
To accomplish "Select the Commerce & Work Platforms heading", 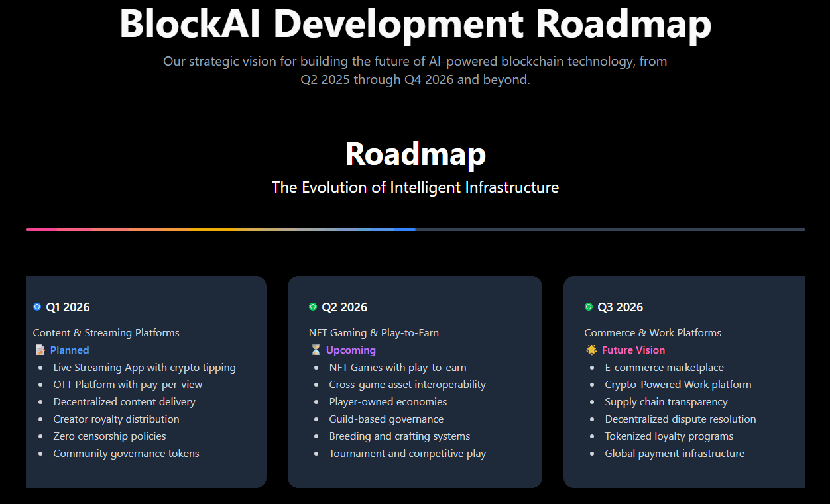I will click(652, 332).
